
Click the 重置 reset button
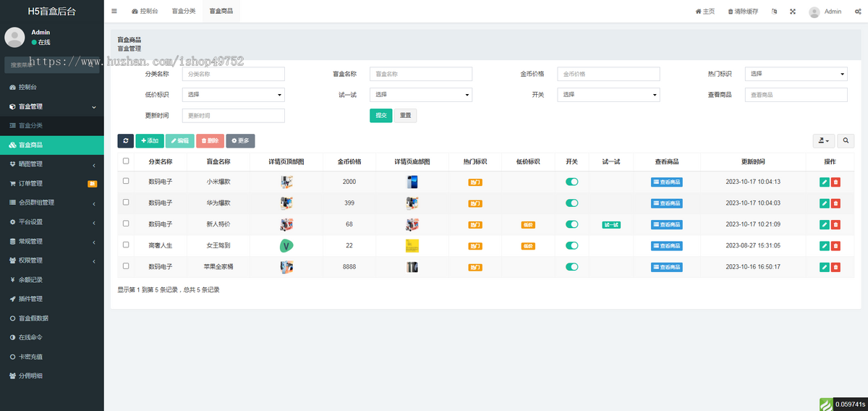click(x=405, y=115)
